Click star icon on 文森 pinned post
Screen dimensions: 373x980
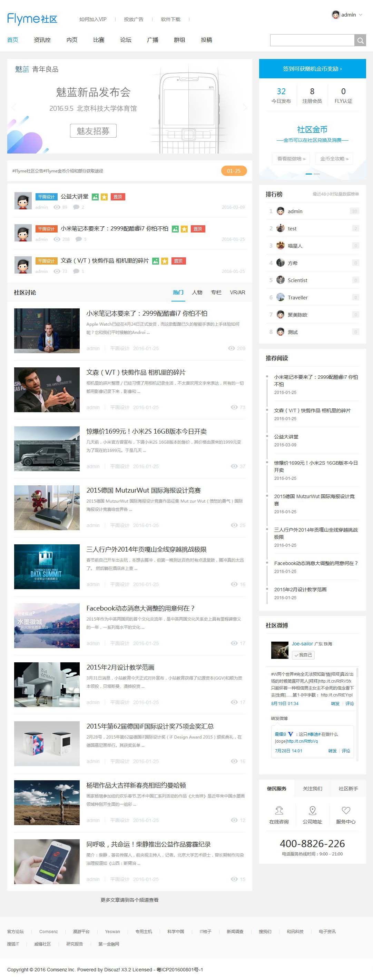coord(165,261)
